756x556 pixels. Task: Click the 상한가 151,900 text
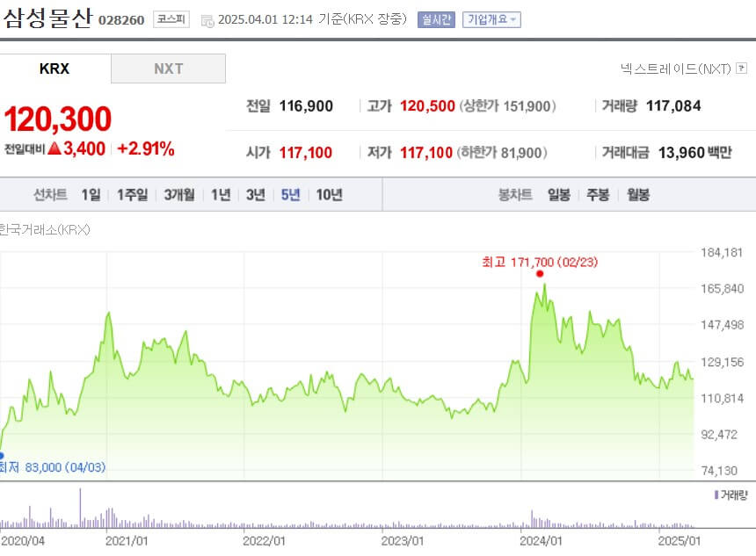507,106
